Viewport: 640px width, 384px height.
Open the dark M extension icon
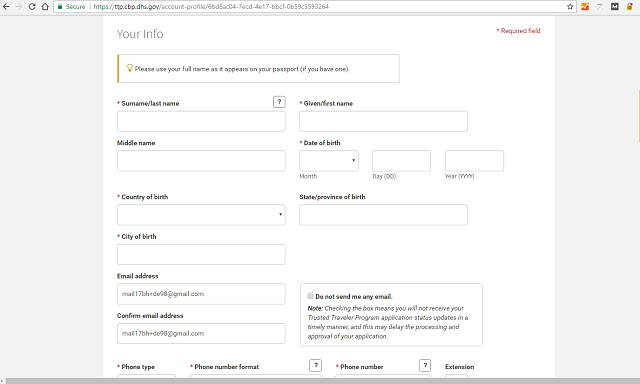pos(615,7)
